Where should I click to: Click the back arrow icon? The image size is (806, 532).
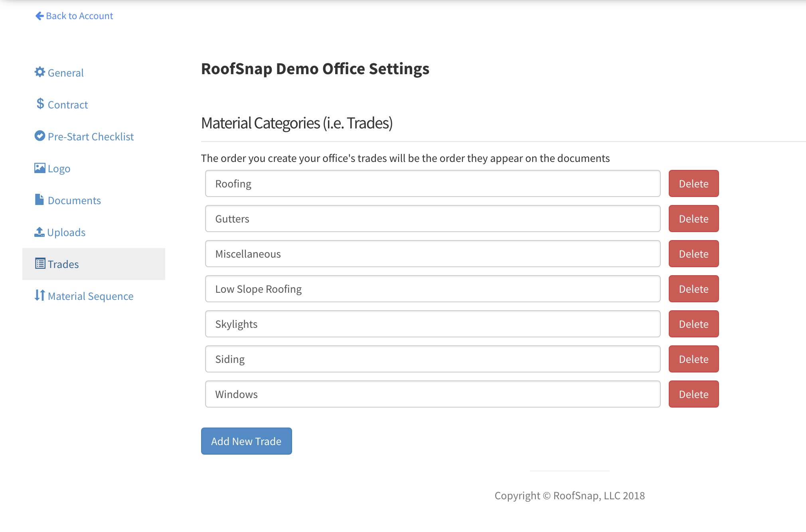[x=40, y=16]
